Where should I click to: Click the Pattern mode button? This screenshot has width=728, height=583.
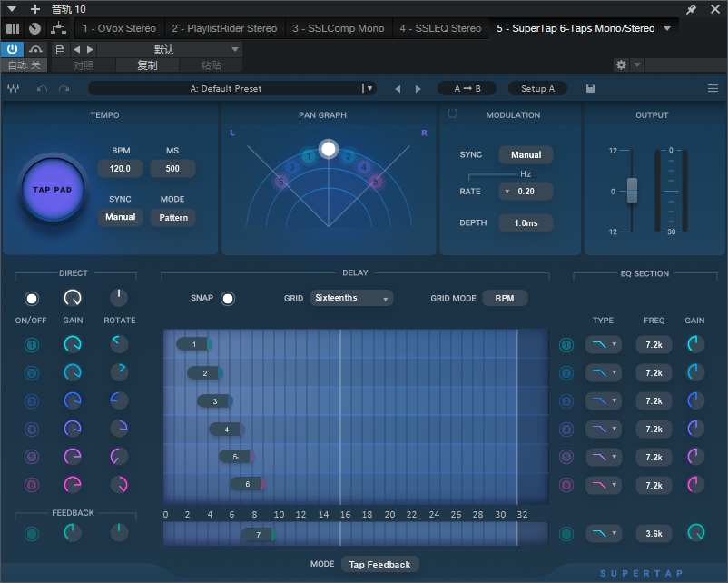click(x=173, y=217)
